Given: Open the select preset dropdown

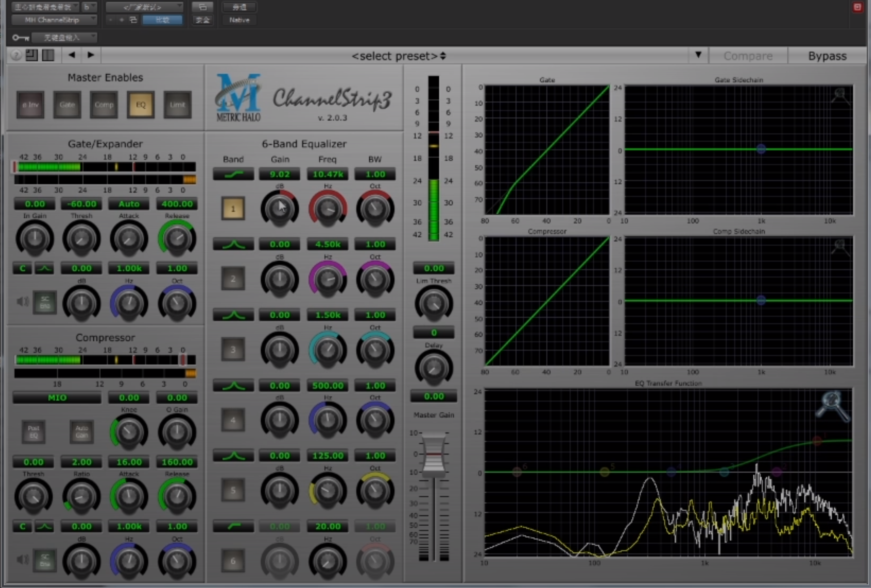Looking at the screenshot, I should pos(398,56).
